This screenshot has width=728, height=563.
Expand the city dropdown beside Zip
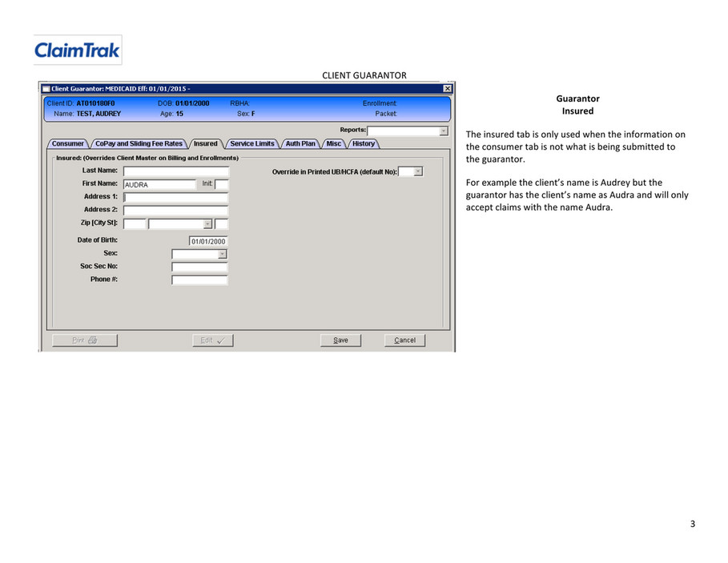point(207,224)
